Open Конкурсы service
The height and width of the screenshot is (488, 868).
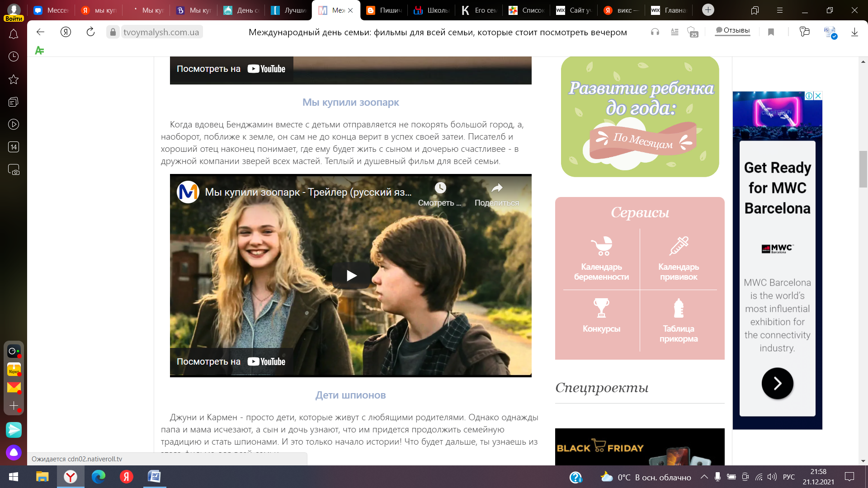(601, 316)
